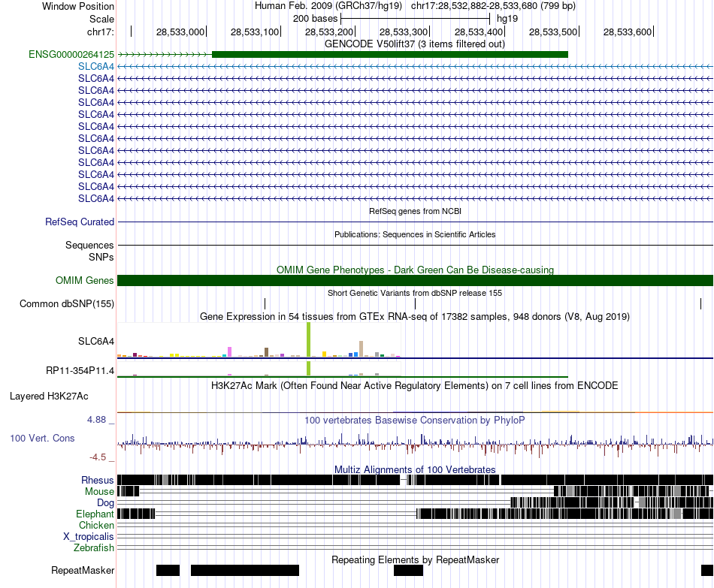
Task: Click the Chicken alignment label
Action: (x=96, y=525)
